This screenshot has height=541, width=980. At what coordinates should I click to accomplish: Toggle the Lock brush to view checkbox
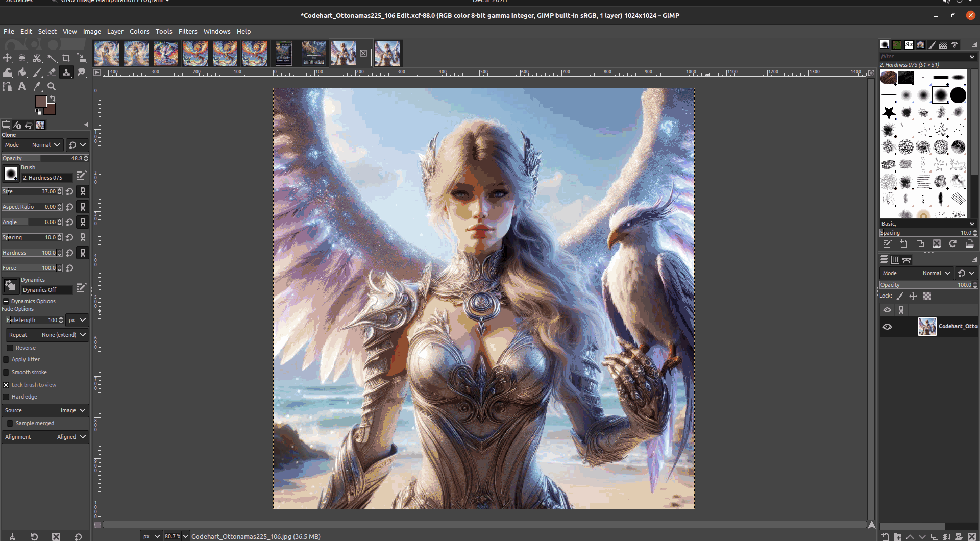coord(6,385)
